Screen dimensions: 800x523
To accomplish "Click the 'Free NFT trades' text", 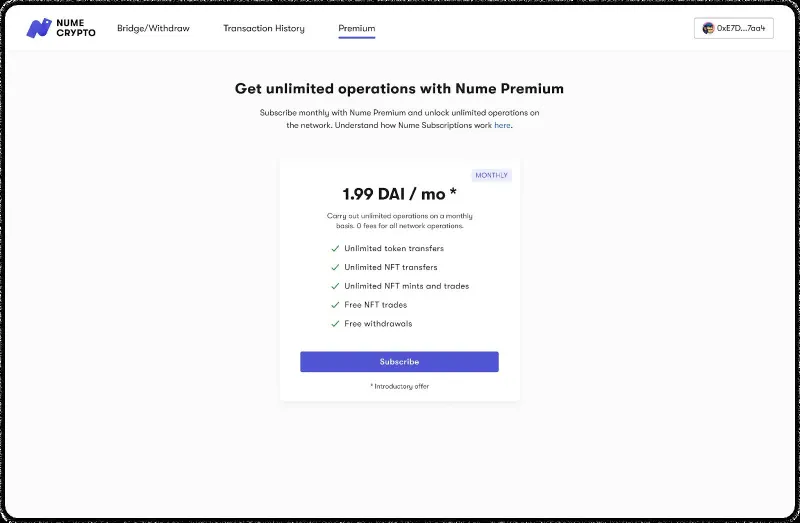I will click(x=376, y=305).
